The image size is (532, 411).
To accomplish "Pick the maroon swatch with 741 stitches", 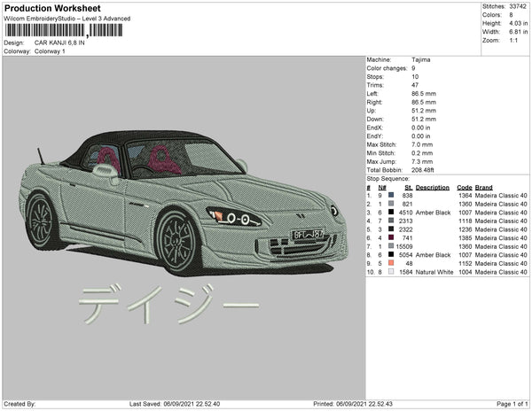I will (390, 237).
